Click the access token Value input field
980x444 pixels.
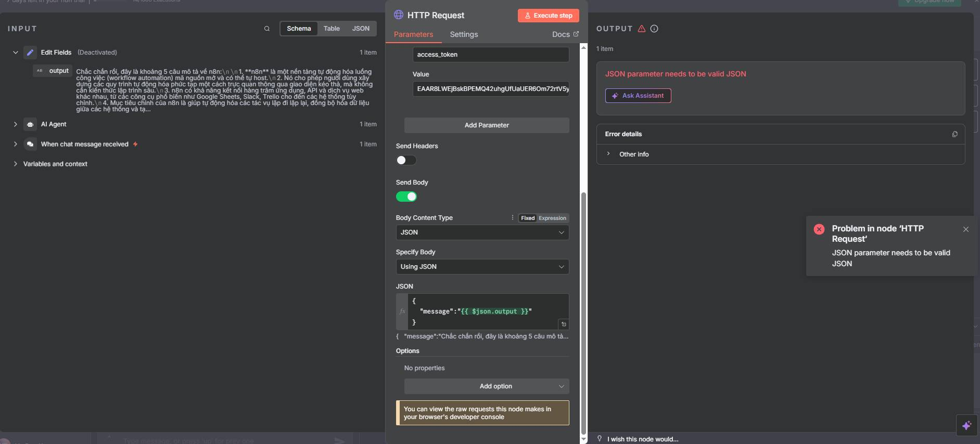pyautogui.click(x=490, y=89)
